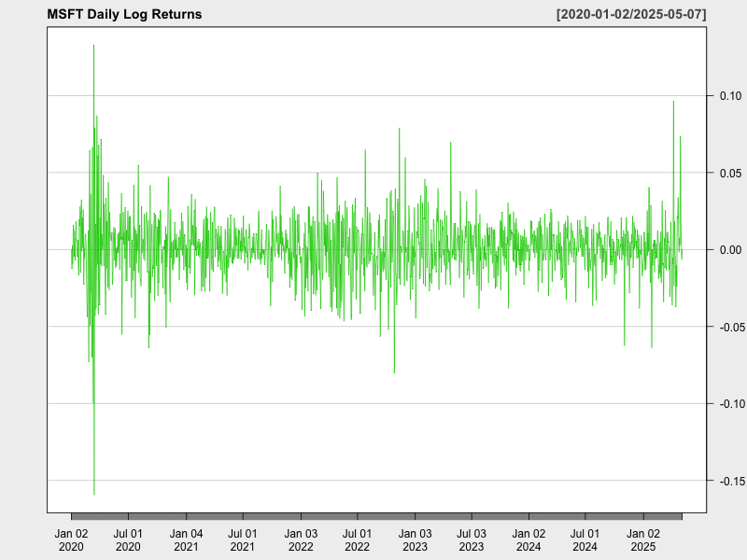
Task: Click the 0.05 y-axis label
Action: coord(730,173)
